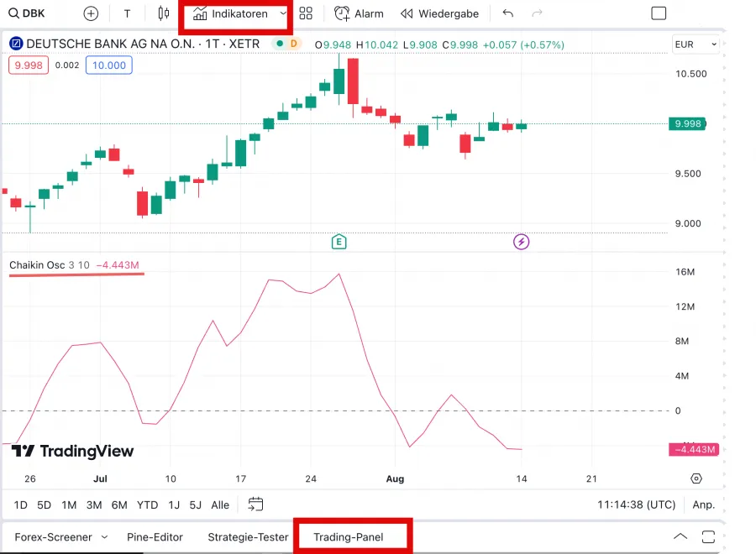Create a new Alarm
The height and width of the screenshot is (554, 756).
359,13
